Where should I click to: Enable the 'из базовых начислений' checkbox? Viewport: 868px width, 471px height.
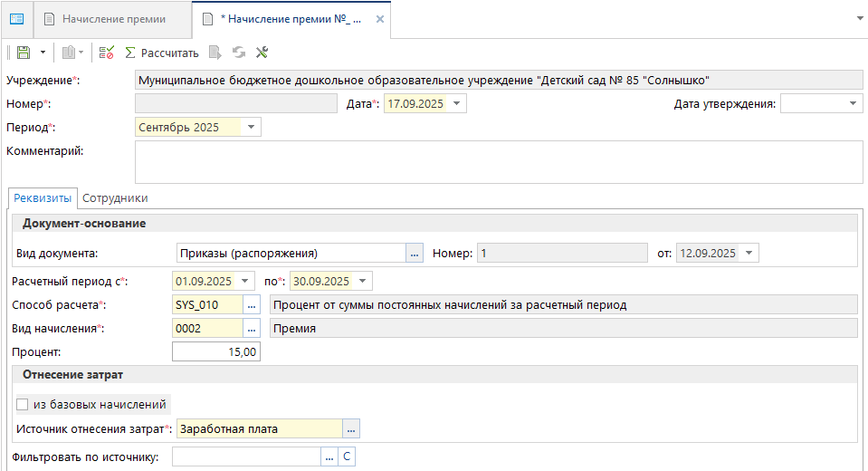(23, 405)
